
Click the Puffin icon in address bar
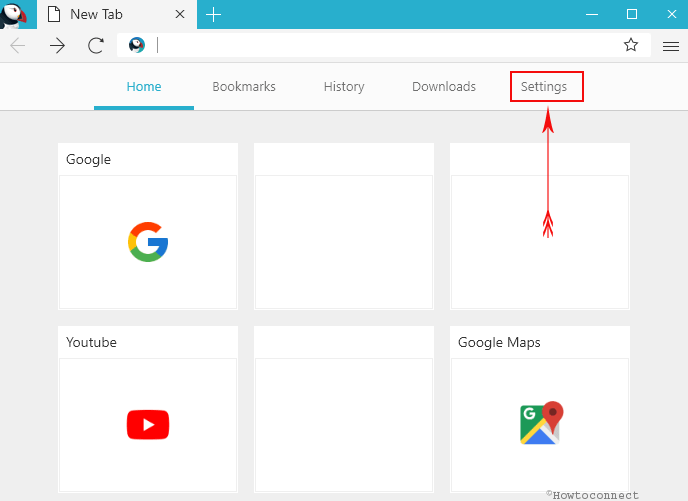pos(137,45)
